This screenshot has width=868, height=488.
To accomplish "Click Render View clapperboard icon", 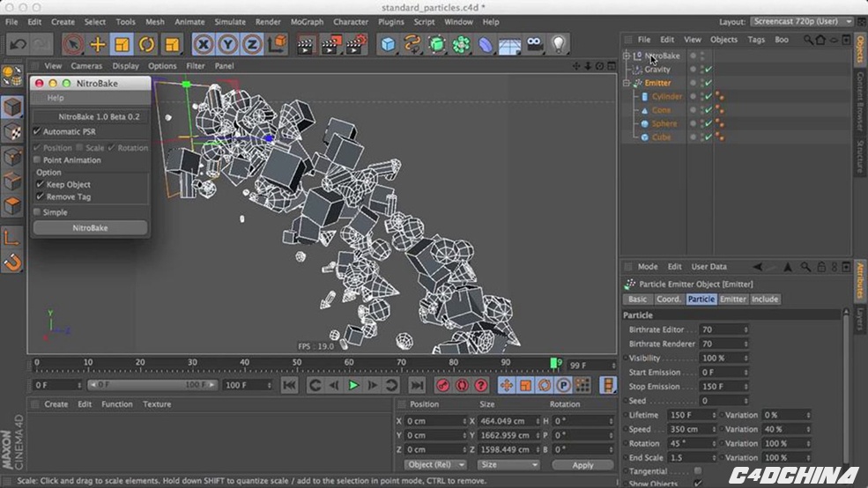I will tap(305, 44).
